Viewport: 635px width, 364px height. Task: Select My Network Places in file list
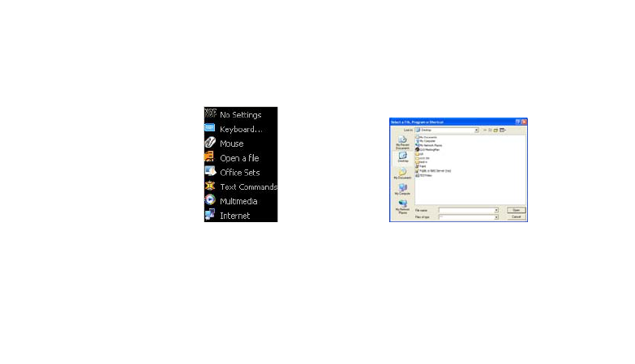429,145
